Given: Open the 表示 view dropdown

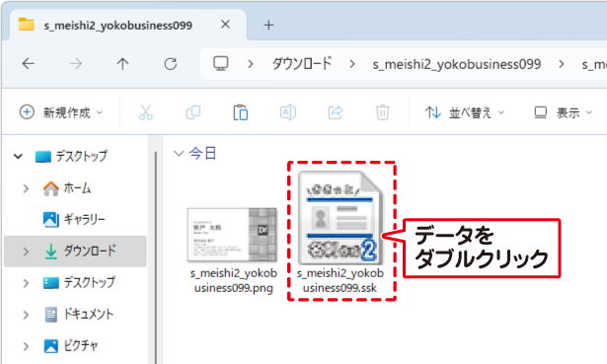Looking at the screenshot, I should point(563,112).
